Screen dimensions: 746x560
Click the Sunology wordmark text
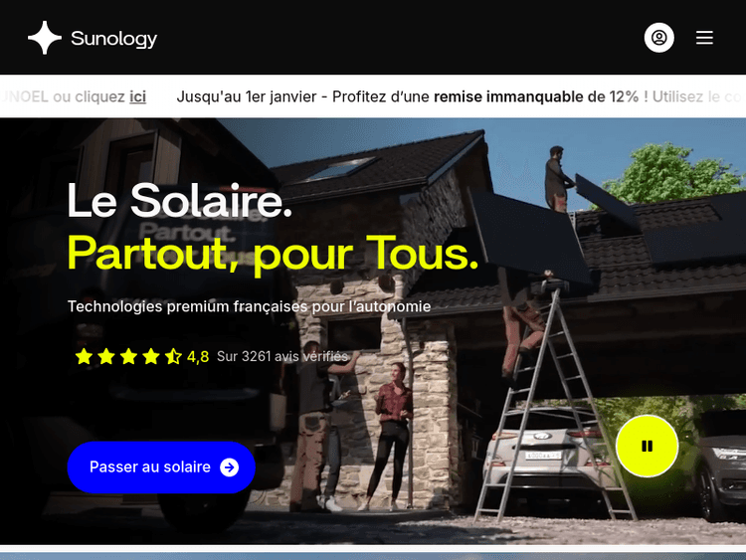114,39
